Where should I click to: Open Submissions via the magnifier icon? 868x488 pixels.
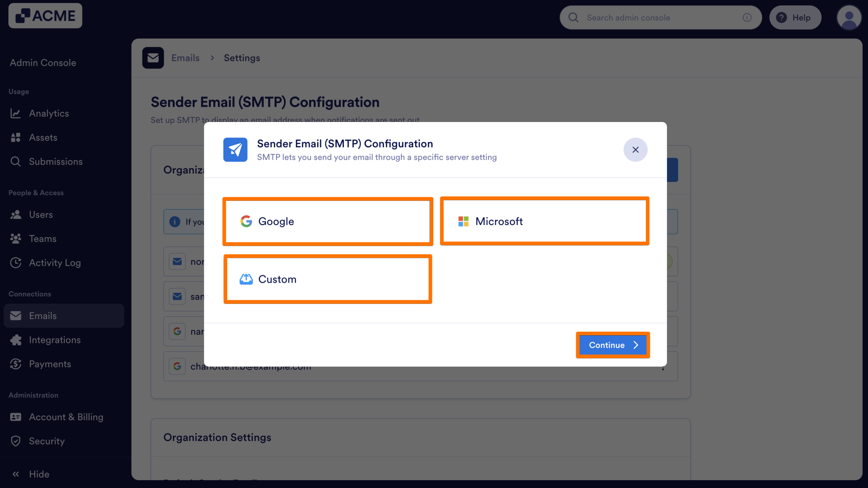[16, 162]
